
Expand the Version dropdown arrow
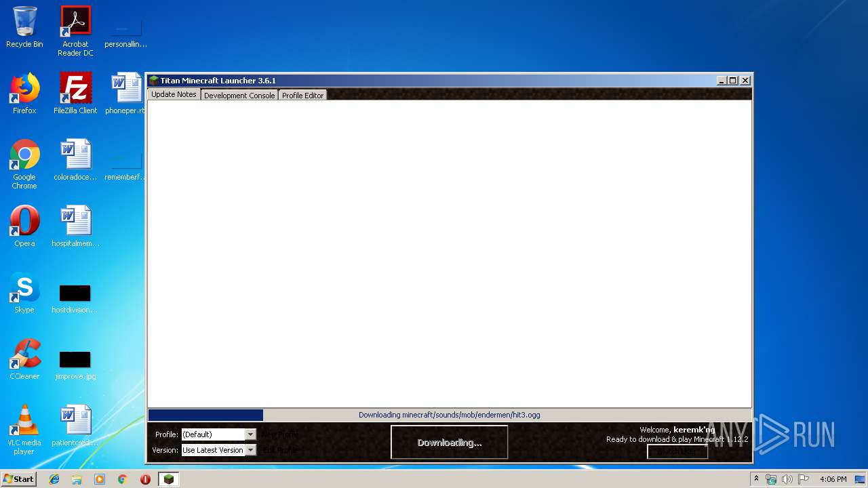coord(250,450)
